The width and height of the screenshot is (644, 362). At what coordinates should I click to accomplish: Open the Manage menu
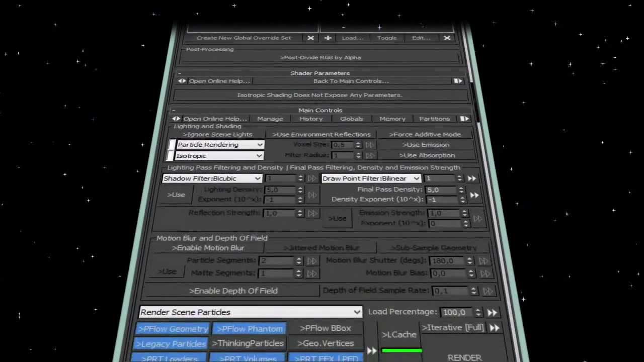[270, 119]
